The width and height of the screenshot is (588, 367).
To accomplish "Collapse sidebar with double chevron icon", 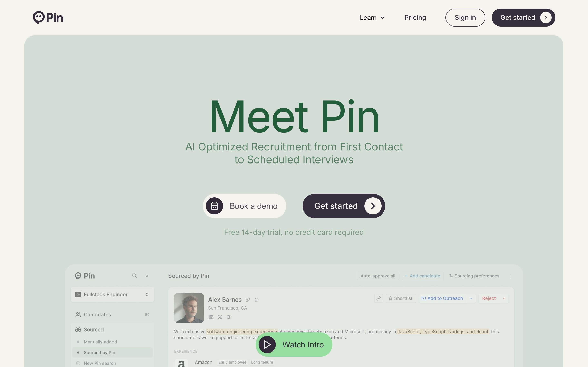I will tap(147, 276).
